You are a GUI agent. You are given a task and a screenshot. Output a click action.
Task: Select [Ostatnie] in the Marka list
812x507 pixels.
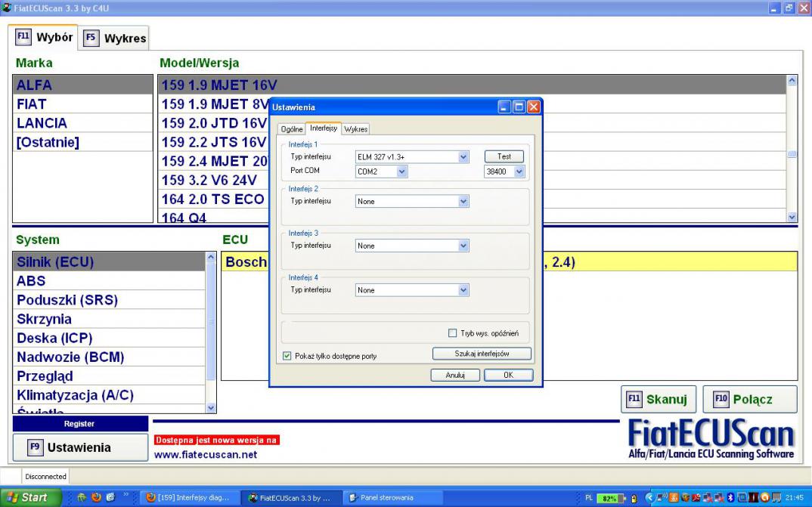(83, 142)
